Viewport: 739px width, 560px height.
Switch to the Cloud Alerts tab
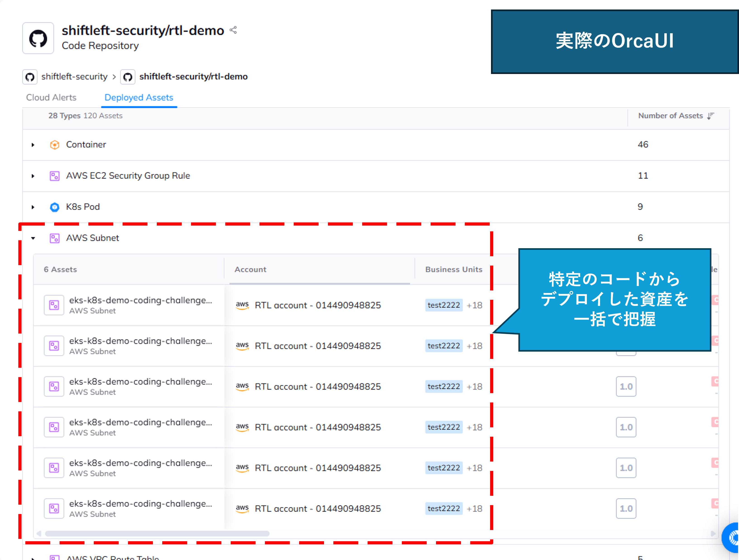coord(51,97)
